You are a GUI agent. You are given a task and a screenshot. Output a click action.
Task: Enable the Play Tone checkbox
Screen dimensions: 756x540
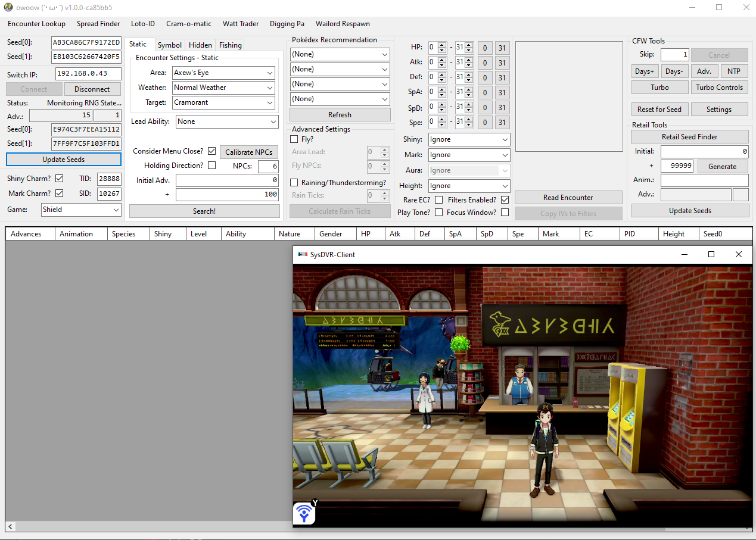tap(438, 213)
